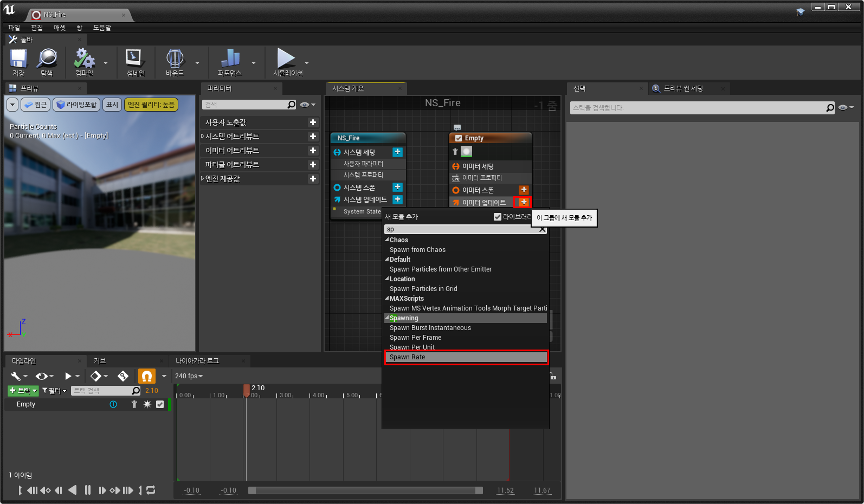Image resolution: width=864 pixels, height=504 pixels.
Task: Collapse the Spawning category in module list
Action: point(387,318)
